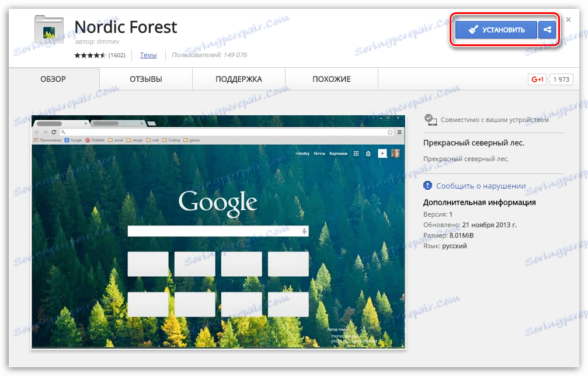Click the report abuse exclamation icon
Screen dimensions: 588x376
point(427,185)
